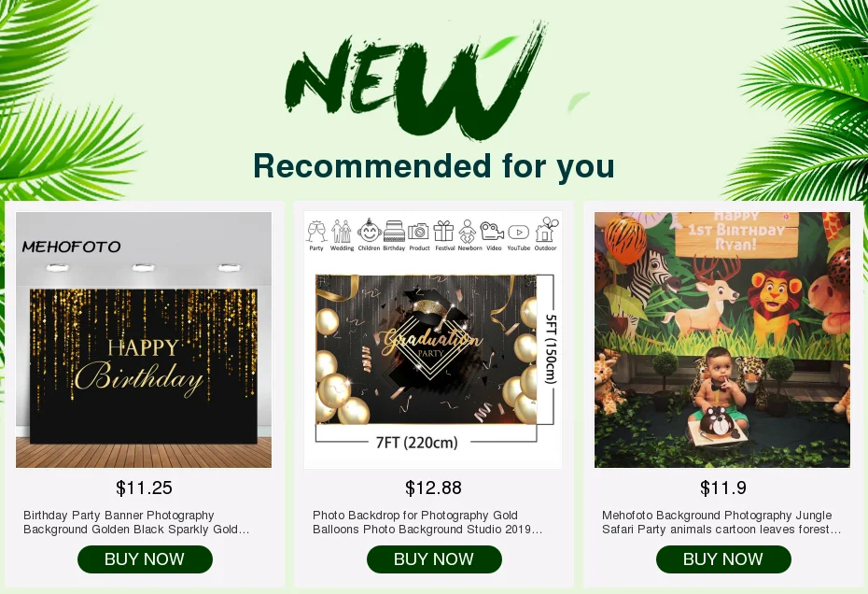
Task: Click the Birthday cake icon
Action: [x=394, y=231]
